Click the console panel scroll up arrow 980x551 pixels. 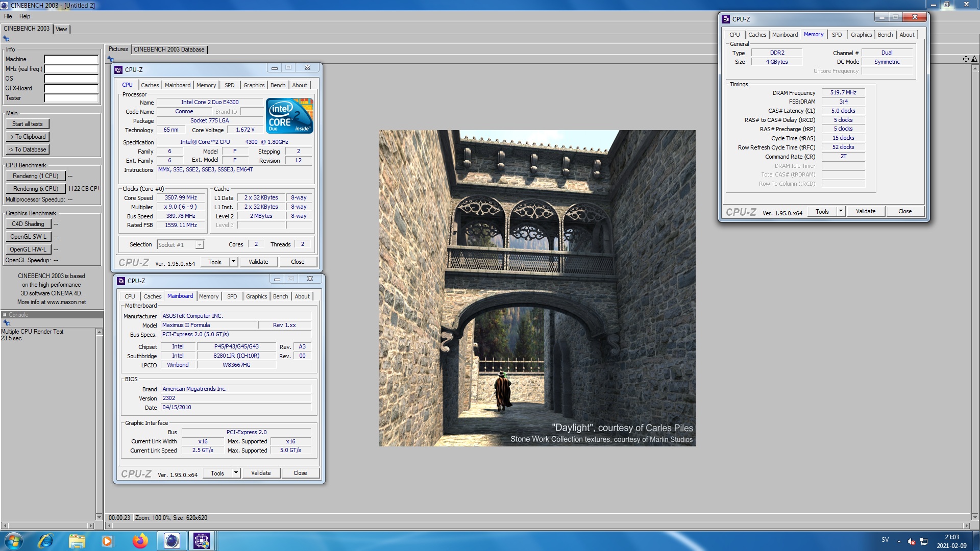pos(99,332)
